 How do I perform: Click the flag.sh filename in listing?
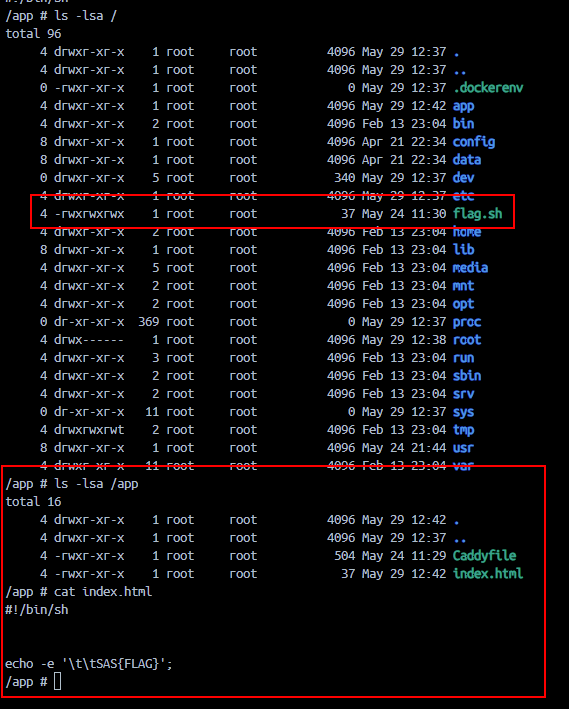(478, 214)
